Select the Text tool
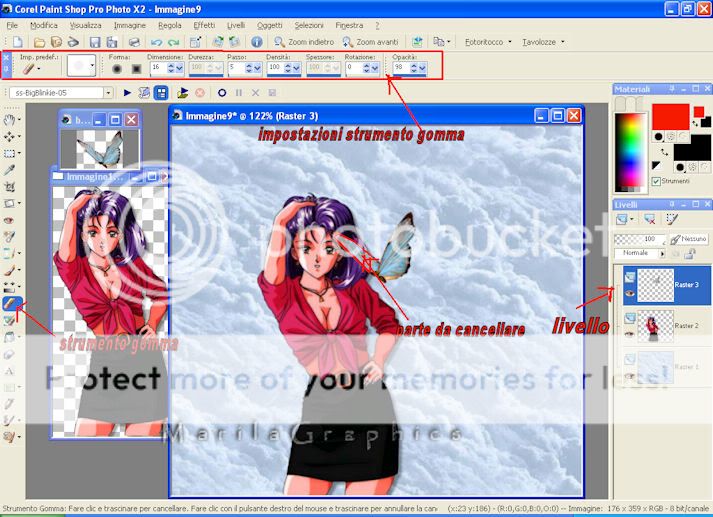Screen dimensions: 713x517 tap(9, 371)
